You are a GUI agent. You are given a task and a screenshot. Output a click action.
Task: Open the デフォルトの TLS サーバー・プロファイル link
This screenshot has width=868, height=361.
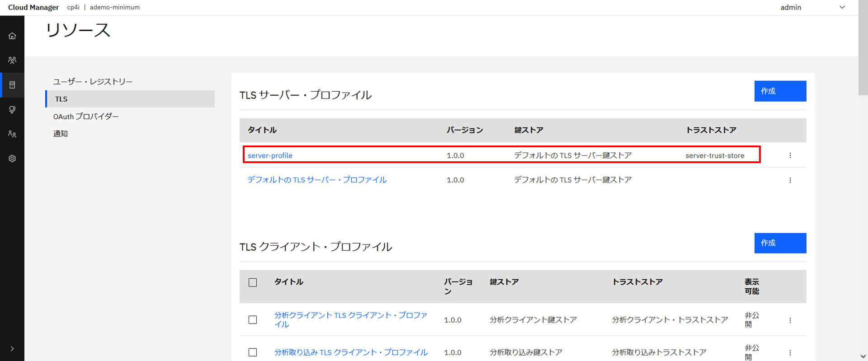click(x=317, y=180)
